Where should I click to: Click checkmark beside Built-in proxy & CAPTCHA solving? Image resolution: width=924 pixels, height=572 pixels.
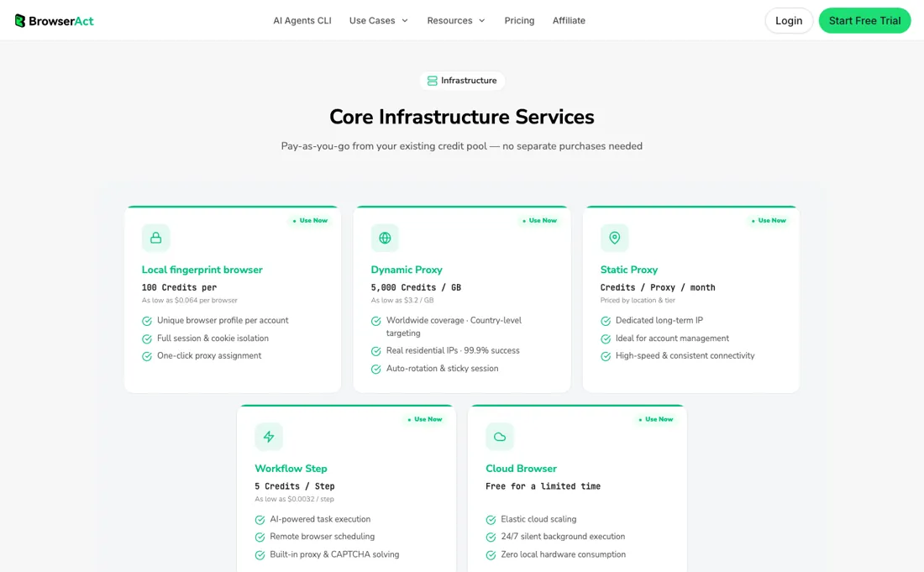tap(260, 555)
